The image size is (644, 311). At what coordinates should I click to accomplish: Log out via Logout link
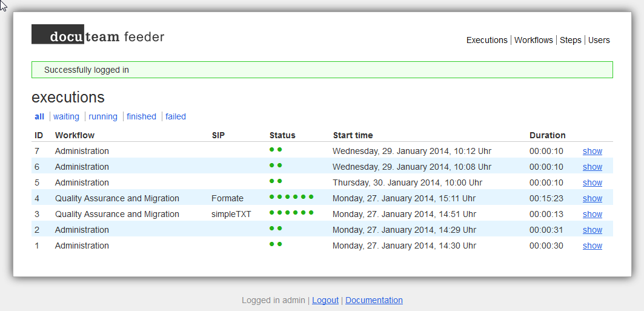coord(325,300)
